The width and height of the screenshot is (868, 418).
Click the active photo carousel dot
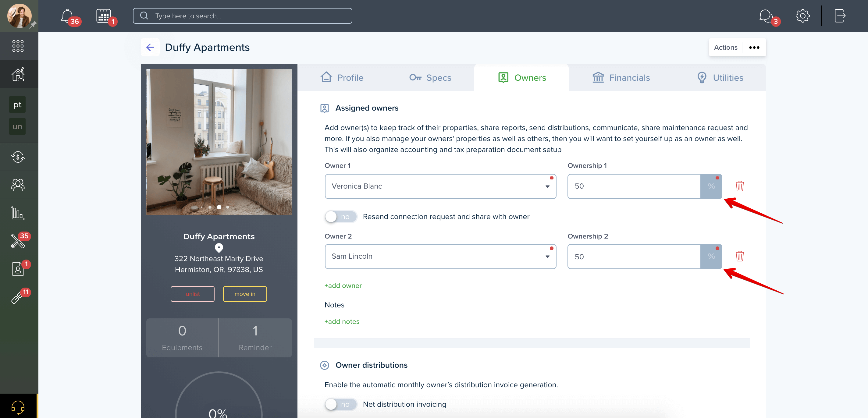(x=219, y=207)
